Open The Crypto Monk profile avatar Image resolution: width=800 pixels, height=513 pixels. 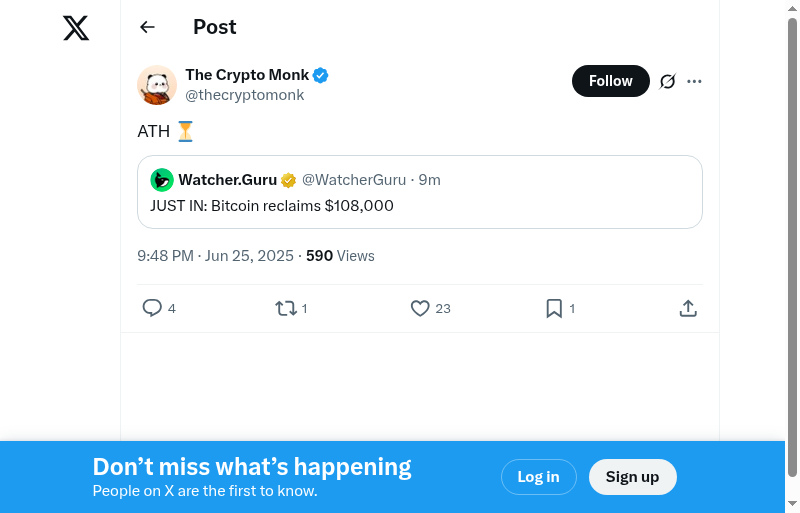[157, 85]
